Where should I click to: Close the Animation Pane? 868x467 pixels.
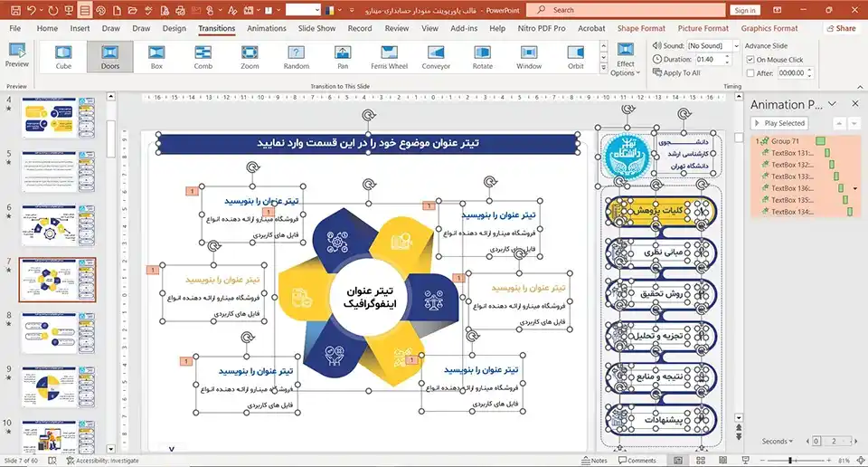(x=855, y=103)
